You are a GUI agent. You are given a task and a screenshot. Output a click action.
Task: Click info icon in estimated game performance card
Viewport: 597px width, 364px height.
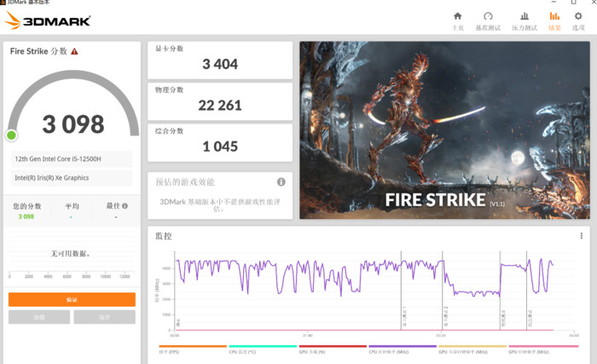[281, 182]
